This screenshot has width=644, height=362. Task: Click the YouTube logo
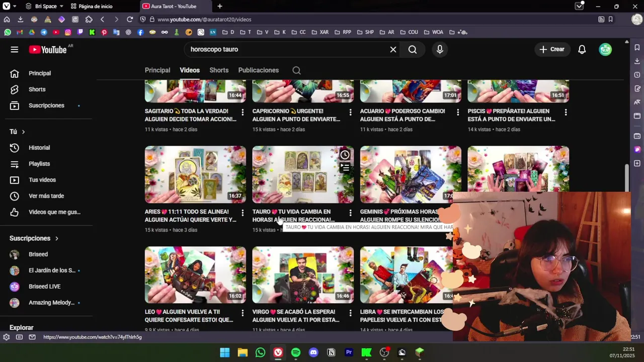coord(48,49)
